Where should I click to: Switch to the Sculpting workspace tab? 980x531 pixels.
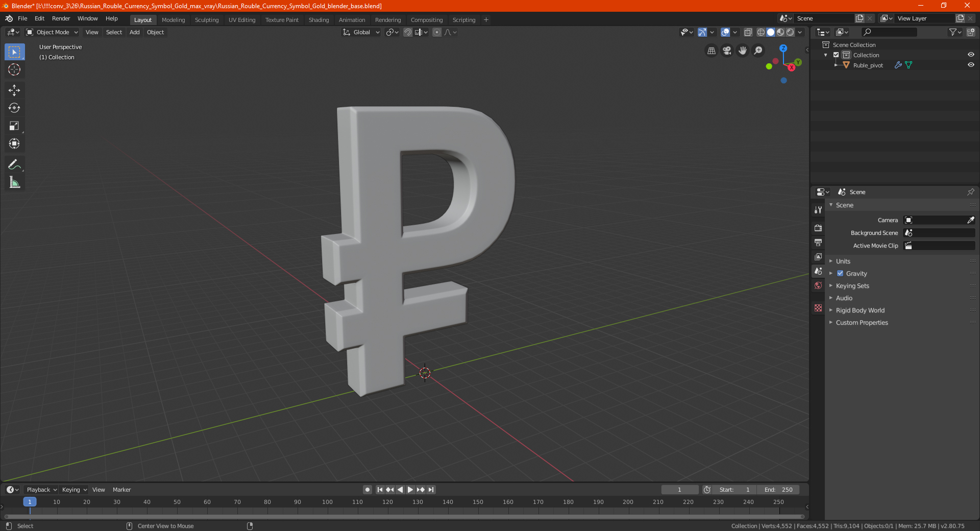[207, 20]
